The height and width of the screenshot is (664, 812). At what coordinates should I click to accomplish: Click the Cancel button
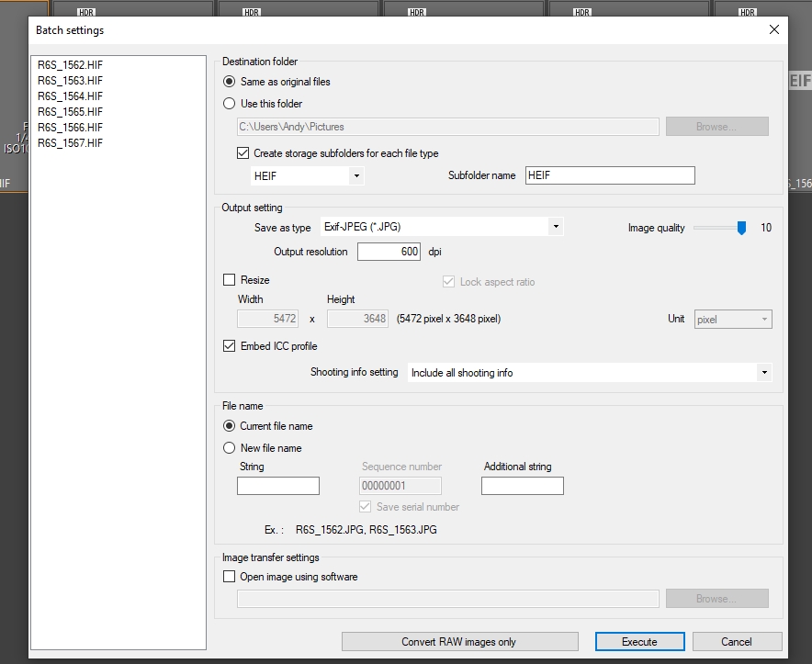click(737, 641)
